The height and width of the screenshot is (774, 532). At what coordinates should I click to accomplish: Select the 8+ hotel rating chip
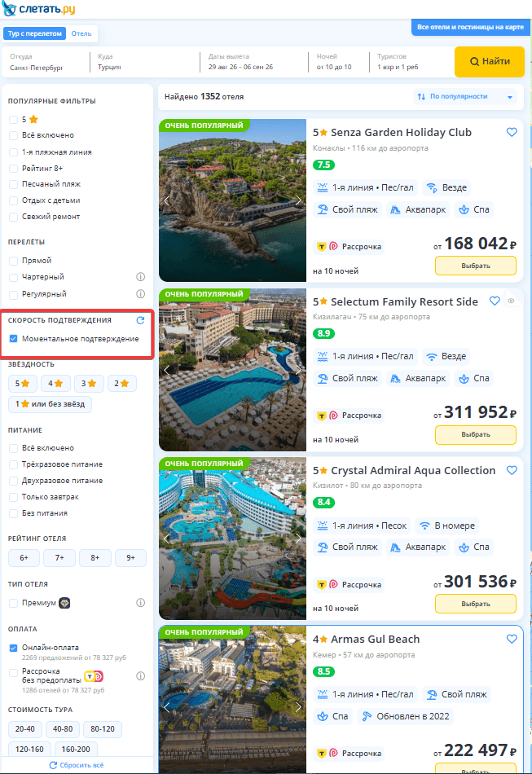[95, 558]
